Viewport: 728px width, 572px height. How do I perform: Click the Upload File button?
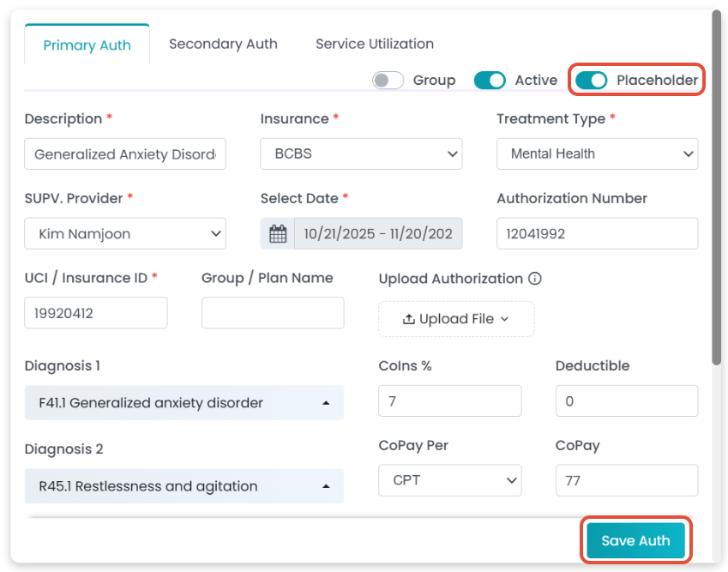[456, 319]
